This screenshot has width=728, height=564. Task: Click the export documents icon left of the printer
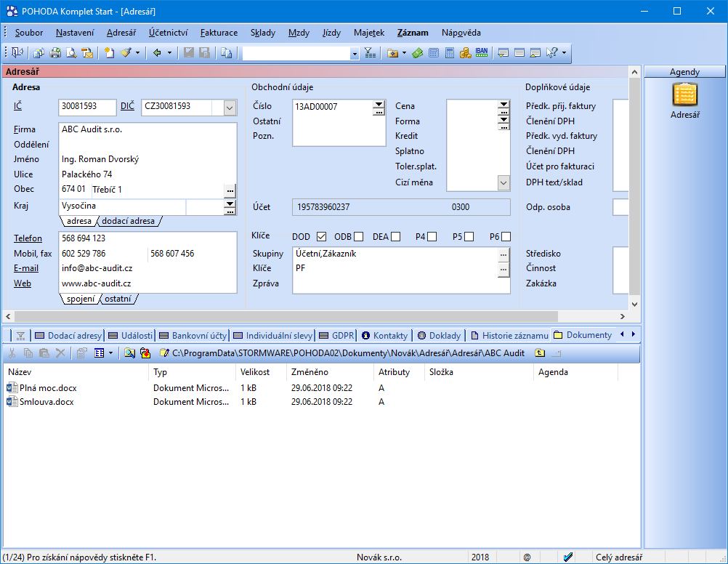tap(39, 52)
